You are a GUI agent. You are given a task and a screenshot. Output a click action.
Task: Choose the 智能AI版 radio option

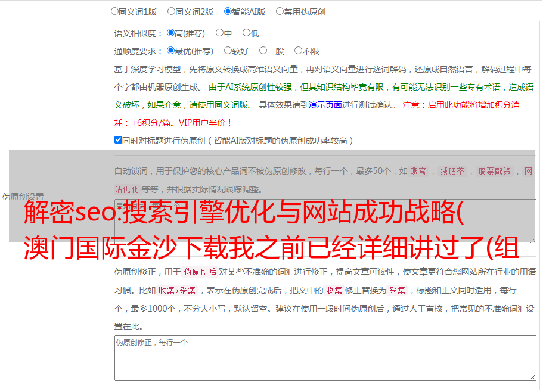(228, 11)
